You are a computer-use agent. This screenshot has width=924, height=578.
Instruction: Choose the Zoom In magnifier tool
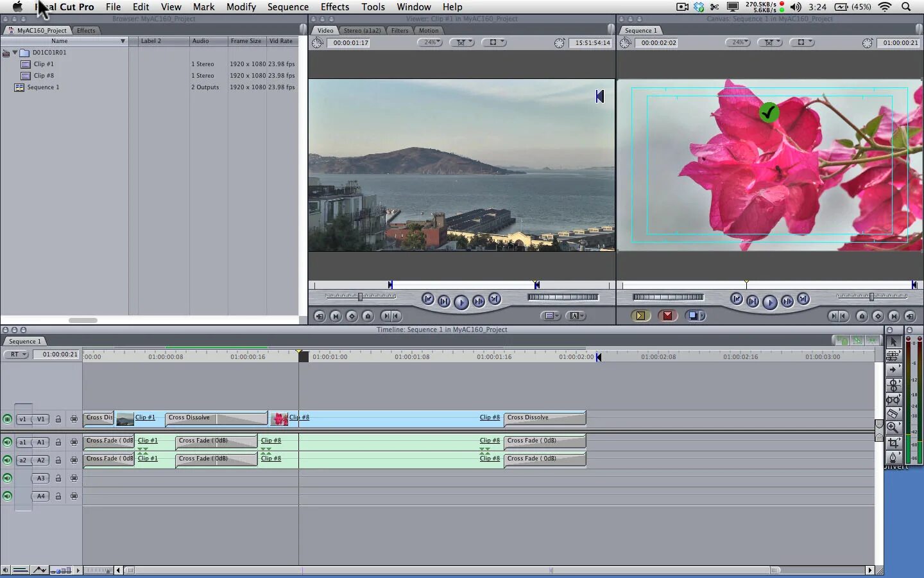[893, 428]
